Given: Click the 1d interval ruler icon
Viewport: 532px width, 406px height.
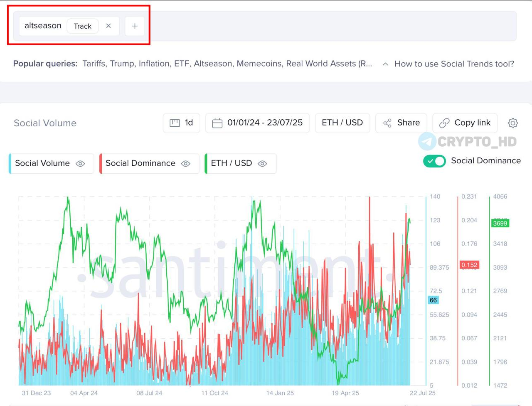Looking at the screenshot, I should [x=175, y=123].
